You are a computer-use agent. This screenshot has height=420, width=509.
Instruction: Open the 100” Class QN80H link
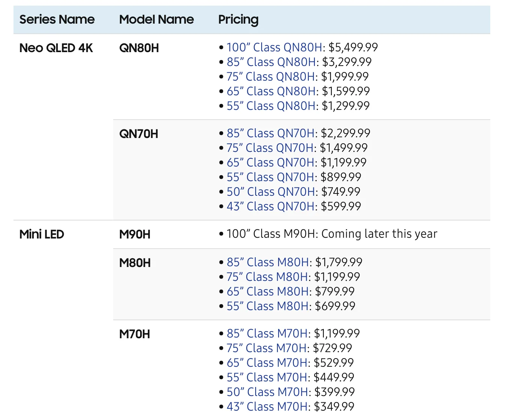click(274, 48)
